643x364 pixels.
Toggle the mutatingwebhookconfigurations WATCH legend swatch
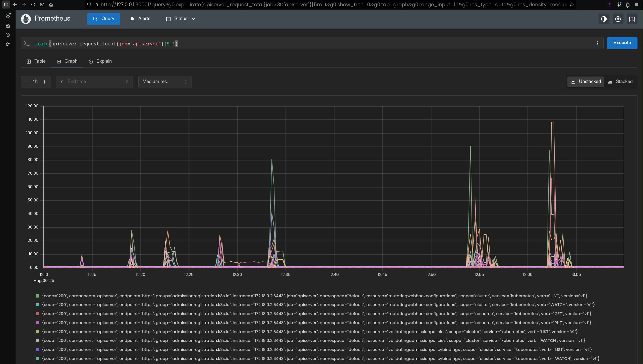38,305
